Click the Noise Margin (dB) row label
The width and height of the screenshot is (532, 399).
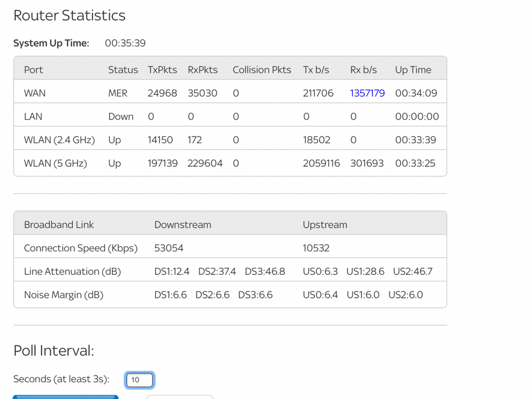(63, 295)
